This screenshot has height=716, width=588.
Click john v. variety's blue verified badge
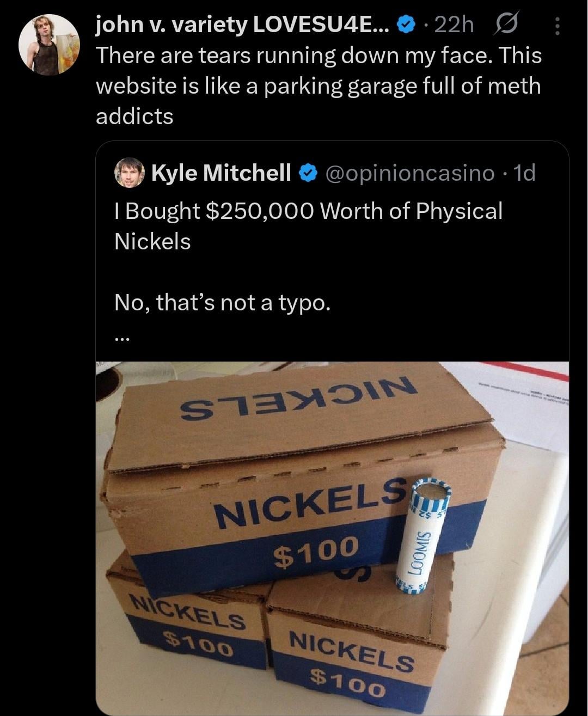(x=406, y=25)
